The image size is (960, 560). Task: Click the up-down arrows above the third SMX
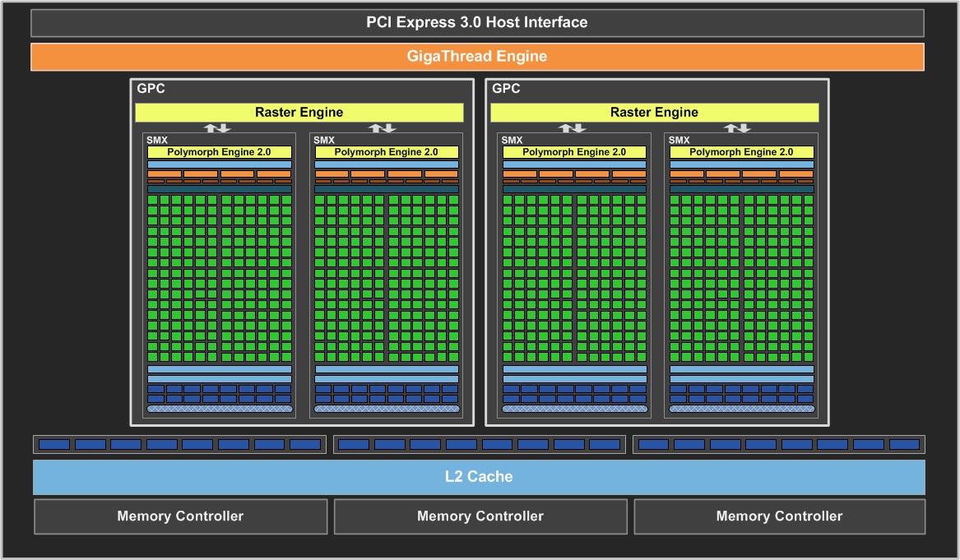tap(572, 127)
